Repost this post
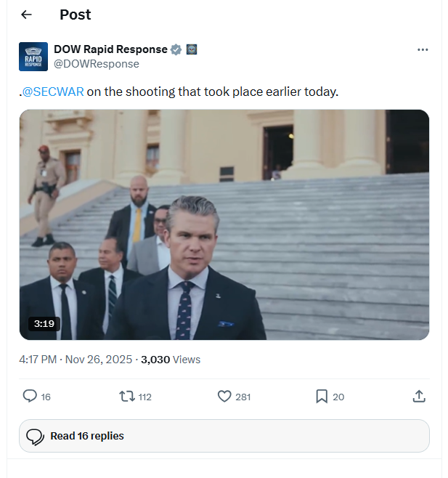448x478 pixels. (126, 396)
